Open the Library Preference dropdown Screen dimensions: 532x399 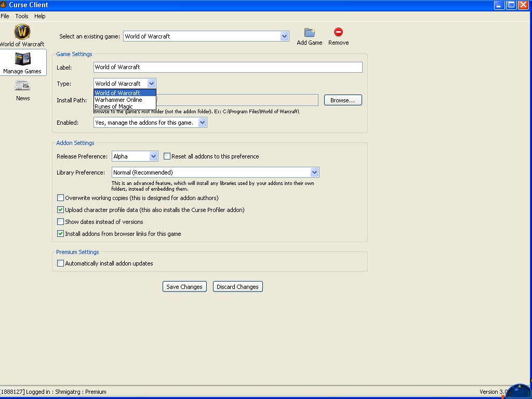point(314,172)
